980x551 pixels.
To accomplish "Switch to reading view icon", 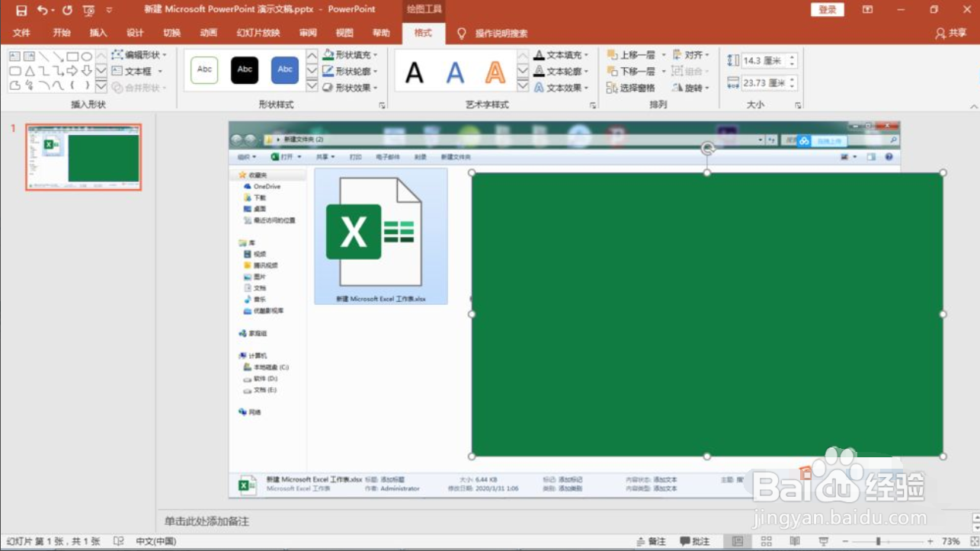I will [x=795, y=541].
